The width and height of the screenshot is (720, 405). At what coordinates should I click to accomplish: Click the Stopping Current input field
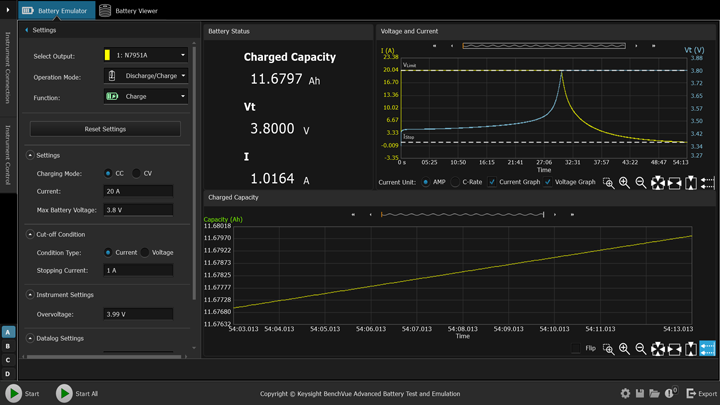point(138,270)
